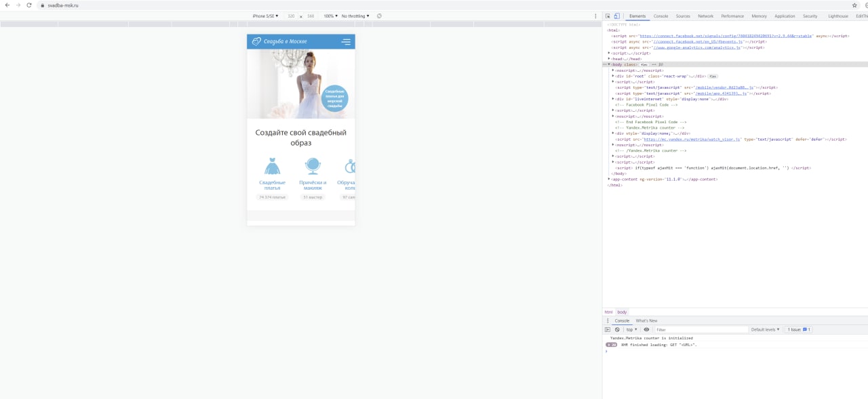Open the hamburger menu on the mobile site
The width and height of the screenshot is (868, 399).
346,42
